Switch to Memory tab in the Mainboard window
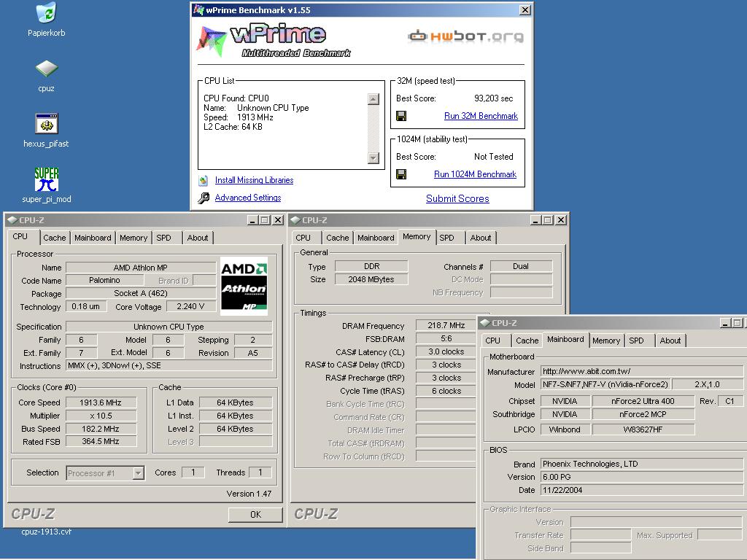 [606, 341]
